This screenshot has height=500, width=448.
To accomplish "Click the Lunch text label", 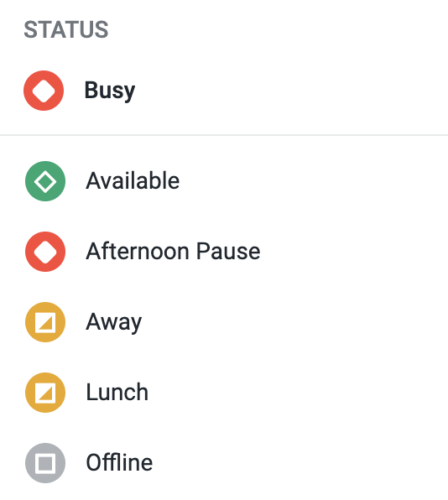I will click(x=117, y=393).
